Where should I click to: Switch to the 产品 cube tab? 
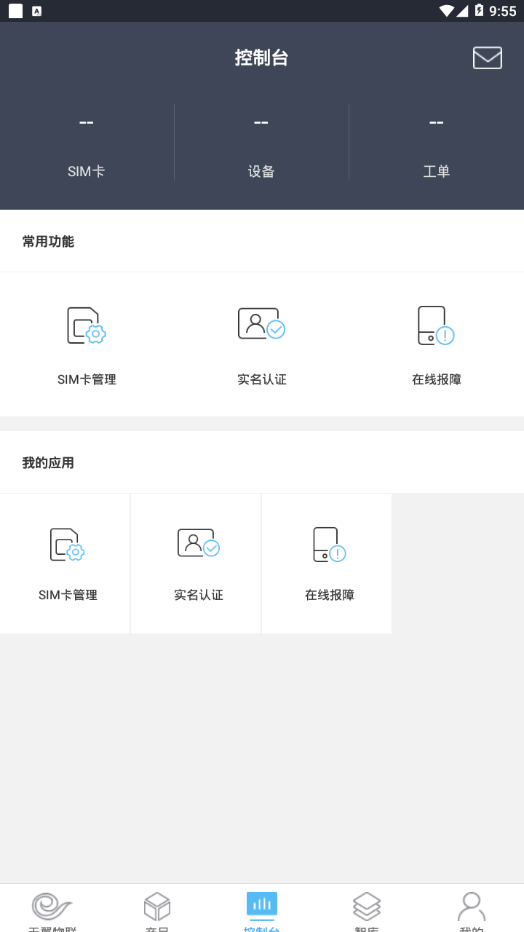157,910
